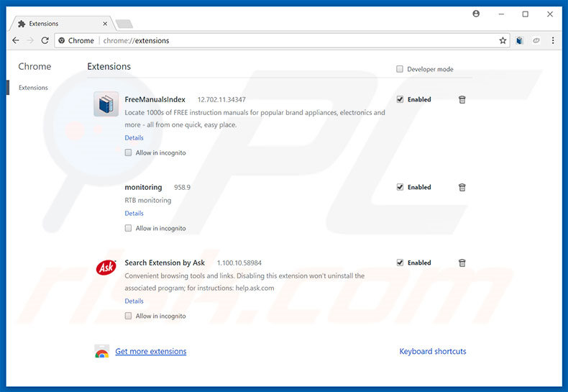Bookmark this page with the star icon
The width and height of the screenshot is (568, 392).
pyautogui.click(x=503, y=40)
